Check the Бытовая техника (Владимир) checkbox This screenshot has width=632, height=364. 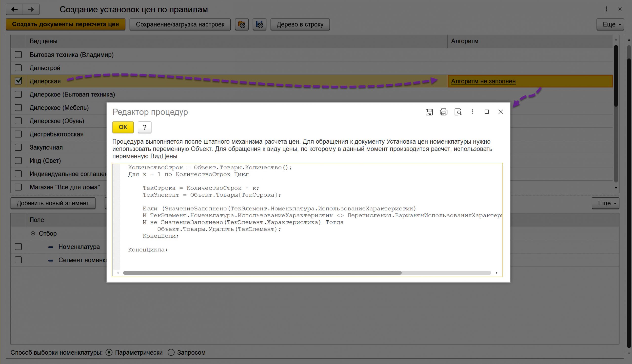point(18,55)
